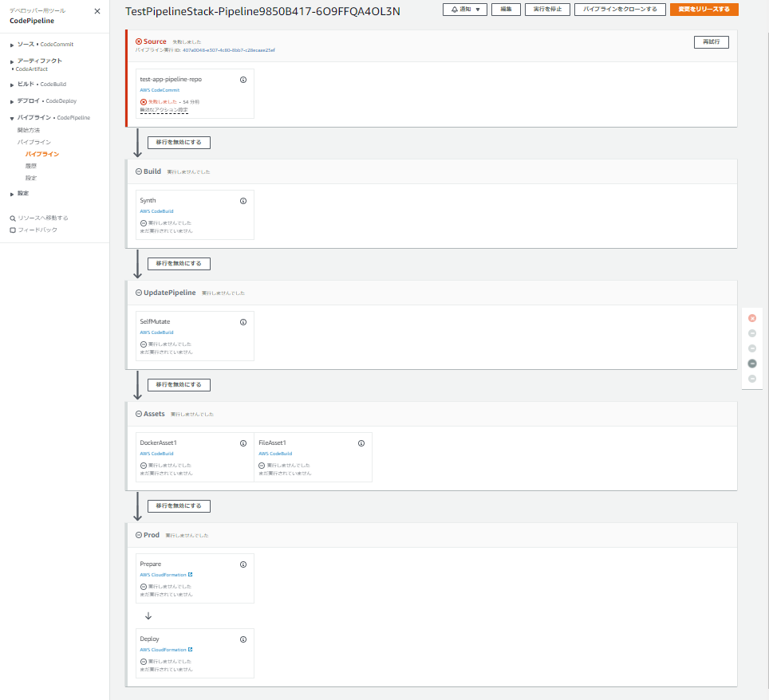This screenshot has width=769, height=700.
Task: Open AWS CodeBuild link under Synth
Action: 156,211
